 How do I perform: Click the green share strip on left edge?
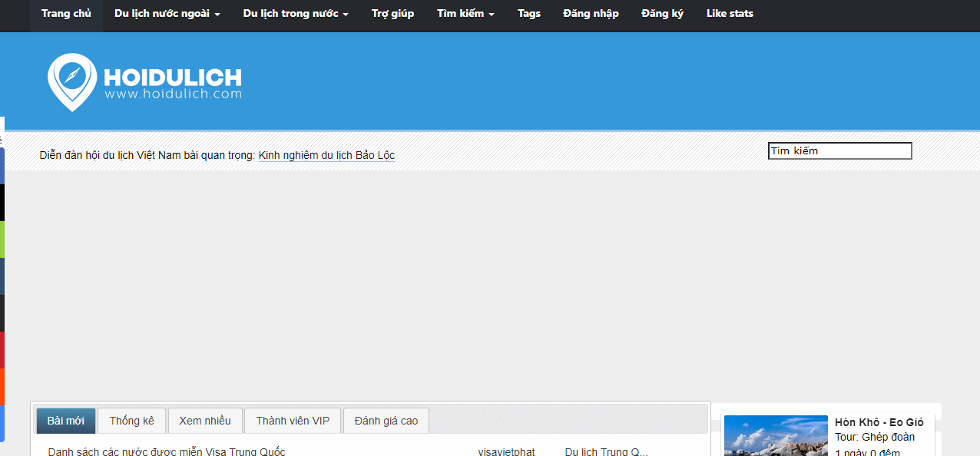(2, 240)
